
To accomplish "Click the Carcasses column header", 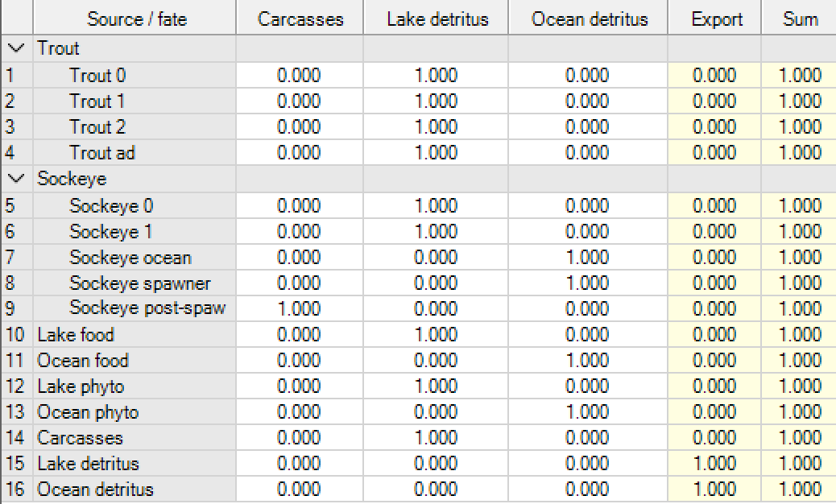I will [300, 19].
